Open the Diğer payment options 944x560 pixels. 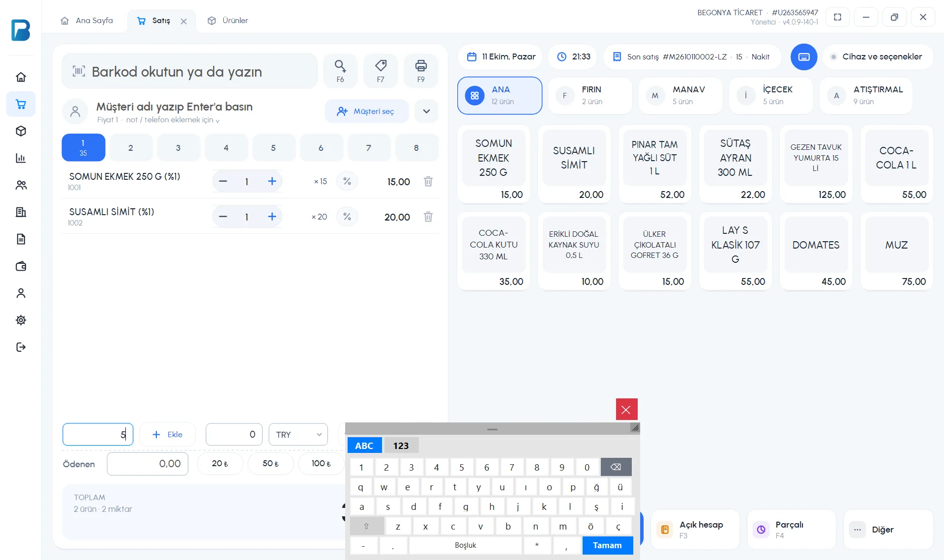[888, 530]
